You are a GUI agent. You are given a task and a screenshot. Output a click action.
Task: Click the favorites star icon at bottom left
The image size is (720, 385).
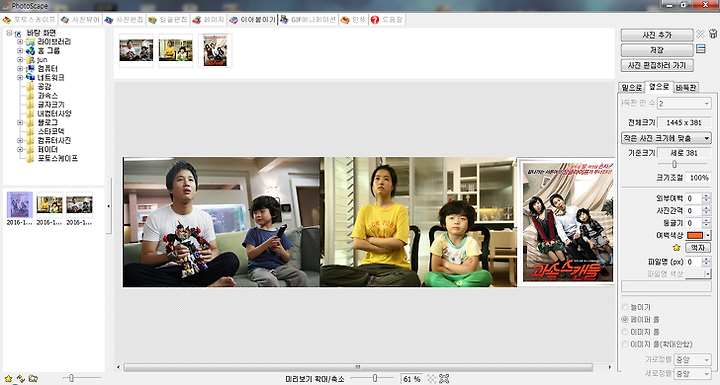[8, 378]
